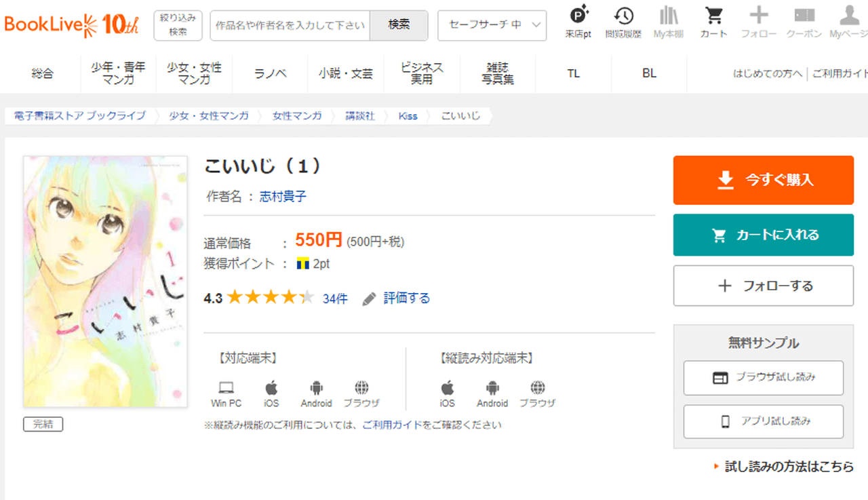Switch to the ラノベ category tab
The height and width of the screenshot is (500, 868).
point(270,73)
